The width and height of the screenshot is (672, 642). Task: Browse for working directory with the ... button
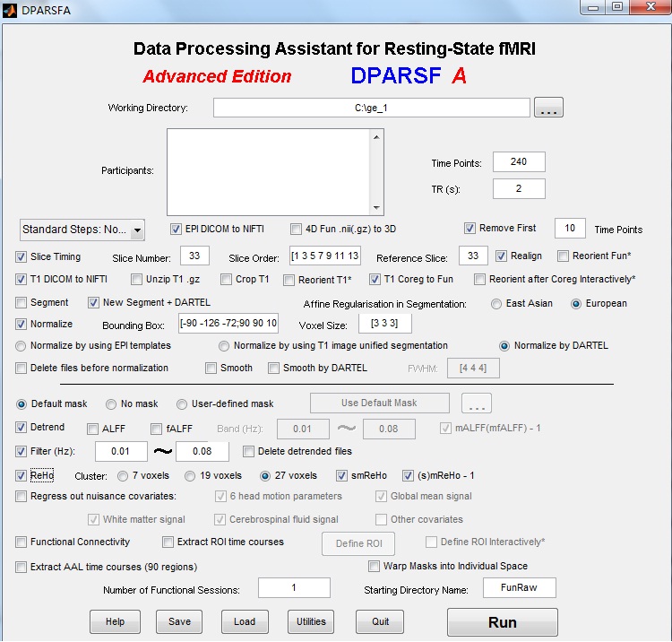click(548, 108)
